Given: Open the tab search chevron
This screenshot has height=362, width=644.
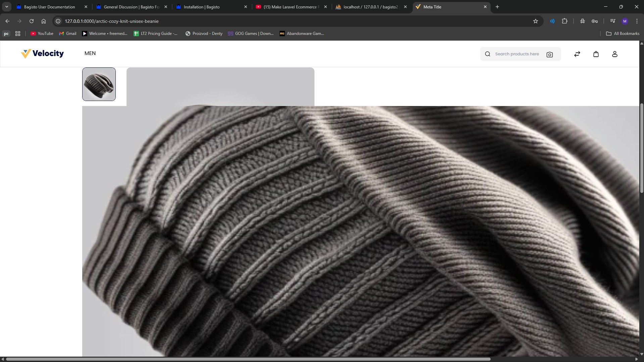Looking at the screenshot, I should 6,7.
